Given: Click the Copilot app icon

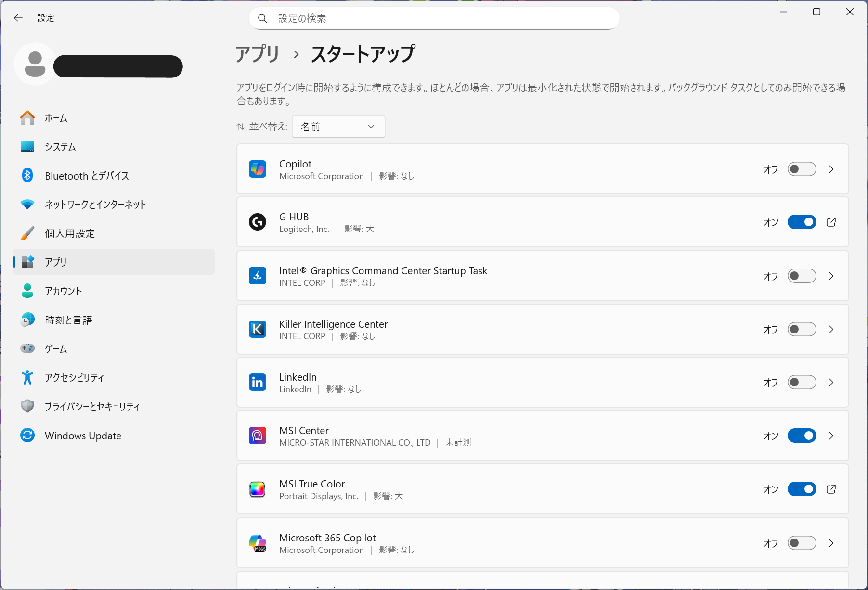Looking at the screenshot, I should [258, 169].
